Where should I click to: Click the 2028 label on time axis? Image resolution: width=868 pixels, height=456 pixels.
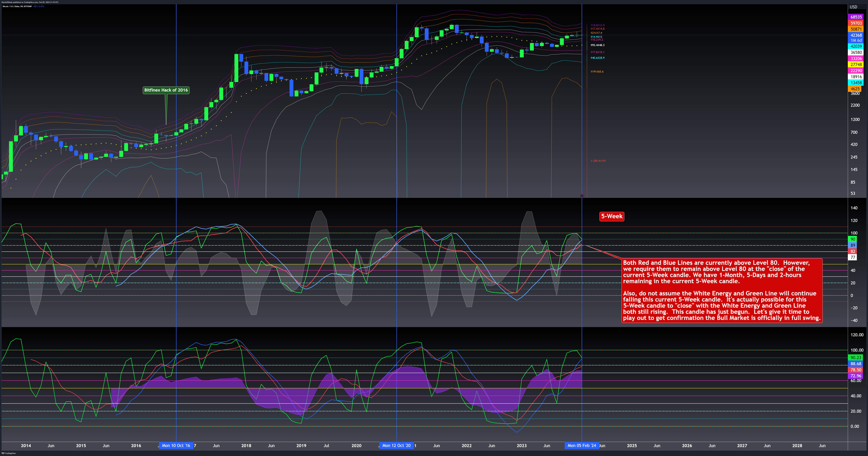797,446
